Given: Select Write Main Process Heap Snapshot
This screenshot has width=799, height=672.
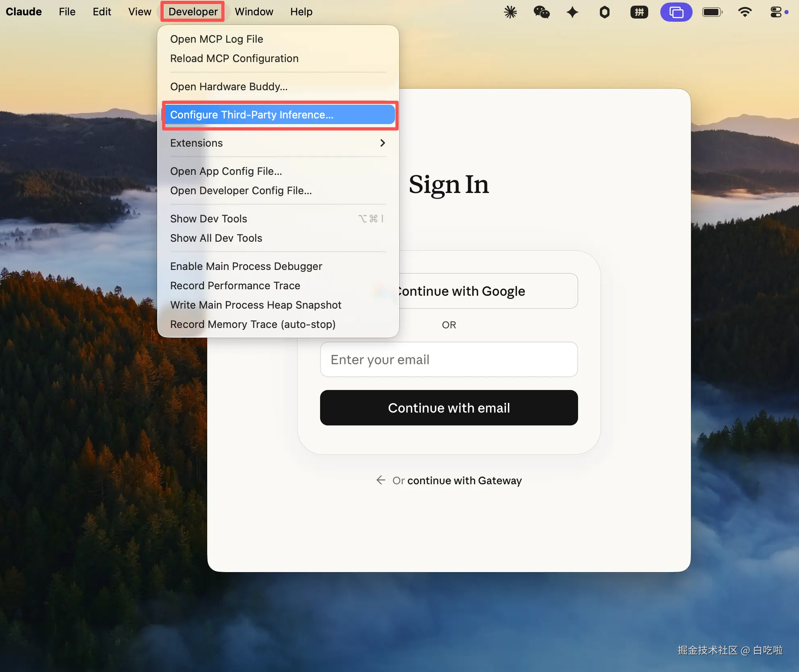Looking at the screenshot, I should (x=278, y=305).
